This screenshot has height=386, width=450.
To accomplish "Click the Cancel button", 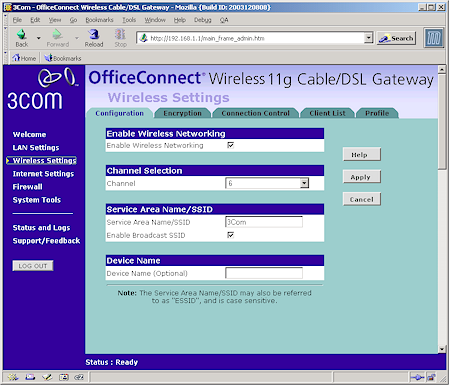I will 362,200.
